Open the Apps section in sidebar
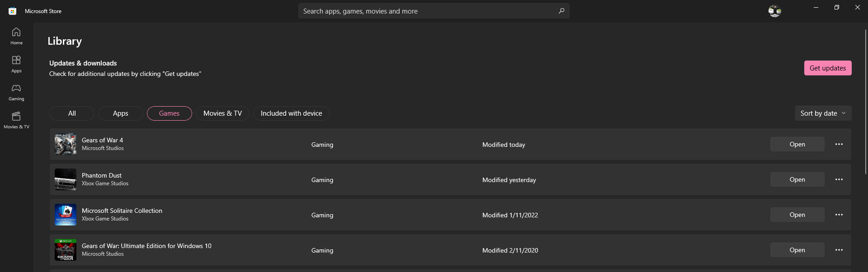This screenshot has width=868, height=272. point(16,64)
